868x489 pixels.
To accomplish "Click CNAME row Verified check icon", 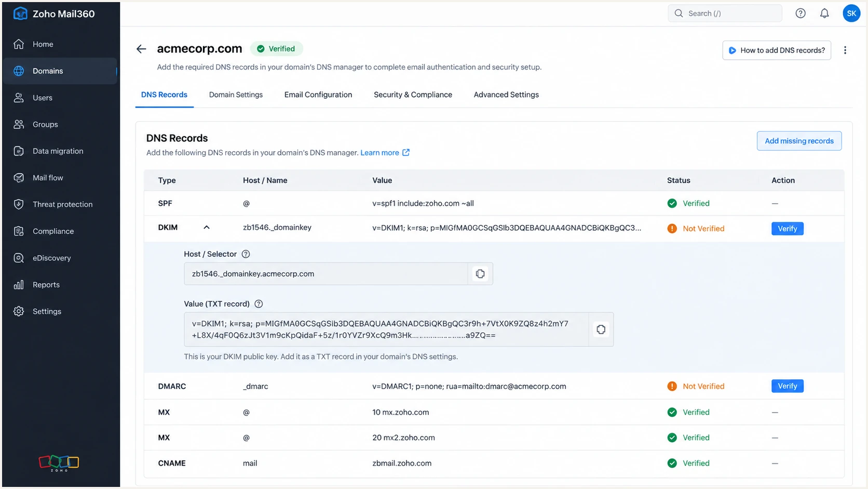I will [x=672, y=463].
